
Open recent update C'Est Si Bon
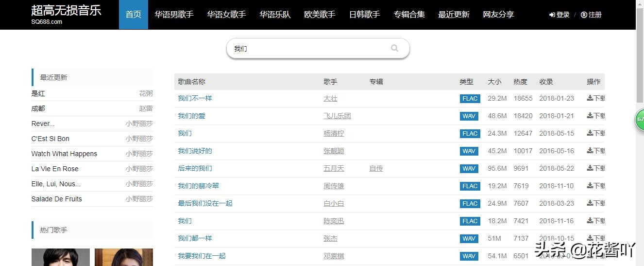tap(51, 139)
